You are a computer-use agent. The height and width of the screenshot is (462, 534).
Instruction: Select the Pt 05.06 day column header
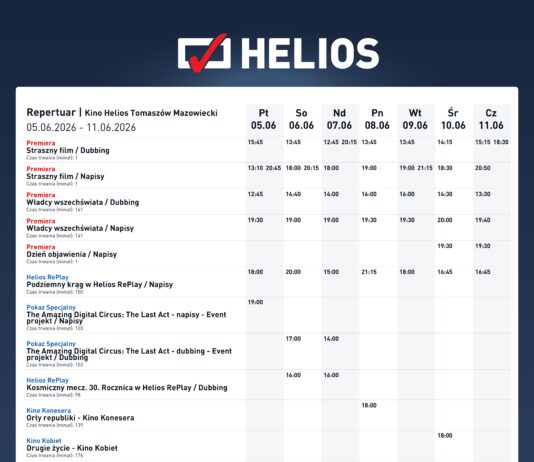click(x=264, y=119)
